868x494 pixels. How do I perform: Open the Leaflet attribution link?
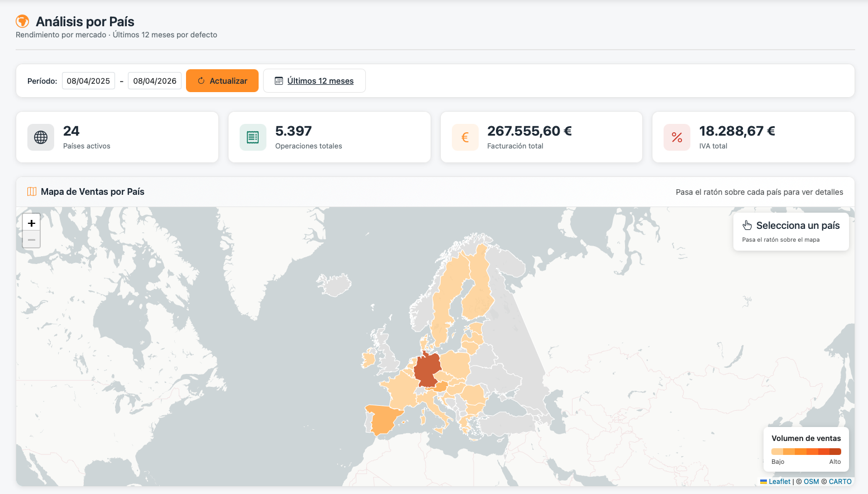click(x=779, y=481)
